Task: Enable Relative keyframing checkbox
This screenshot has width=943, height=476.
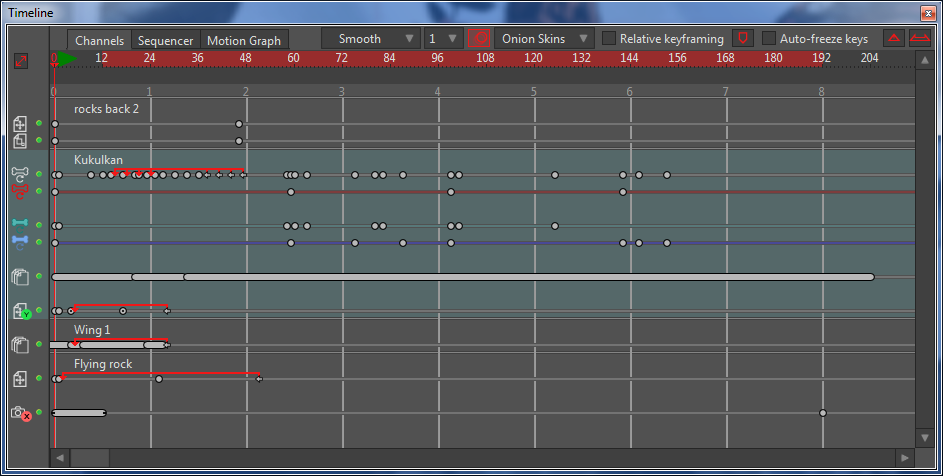Action: pos(609,39)
